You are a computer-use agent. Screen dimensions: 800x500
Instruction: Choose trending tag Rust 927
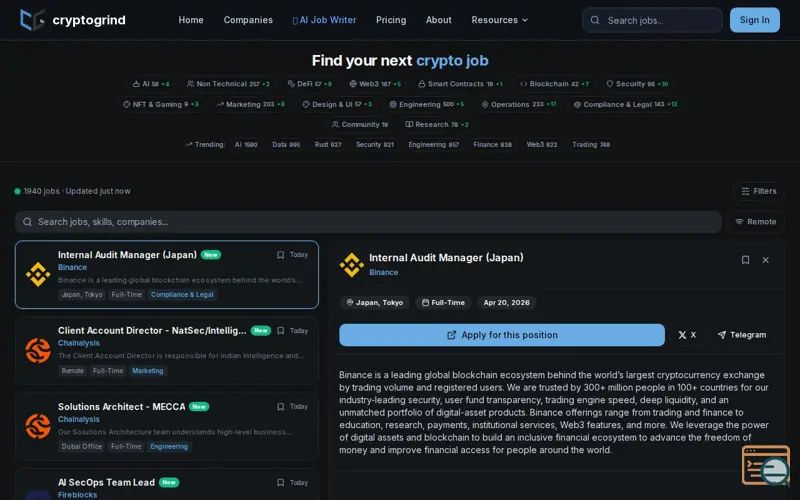point(328,144)
